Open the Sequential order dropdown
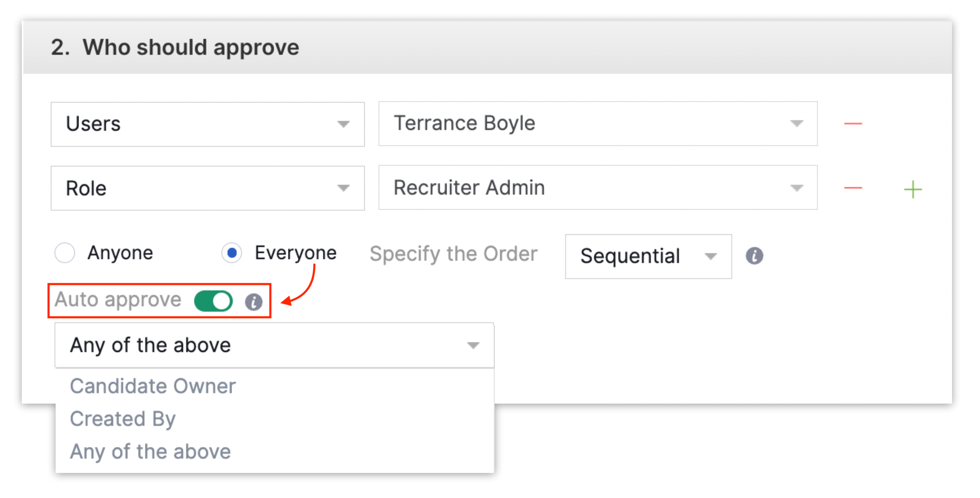The height and width of the screenshot is (498, 980). 648,256
